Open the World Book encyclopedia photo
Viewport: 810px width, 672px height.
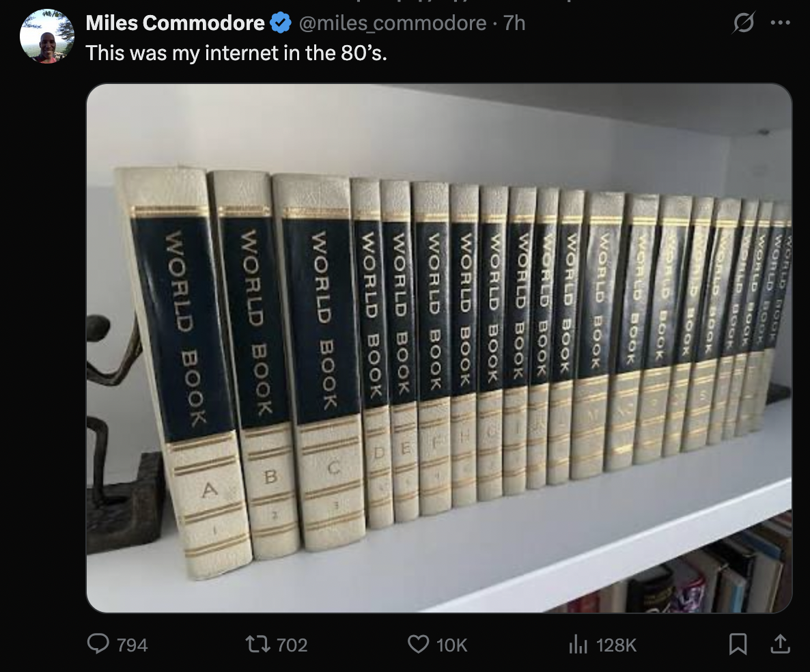tap(439, 348)
